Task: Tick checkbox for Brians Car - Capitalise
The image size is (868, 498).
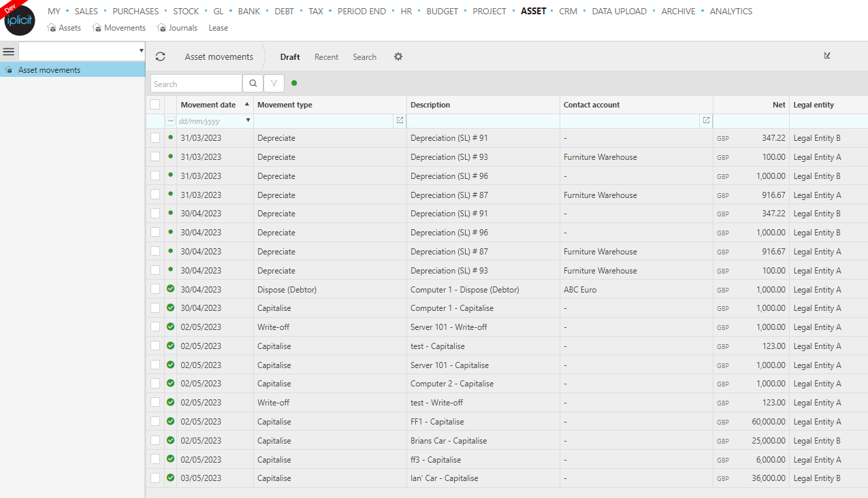Action: (x=155, y=440)
